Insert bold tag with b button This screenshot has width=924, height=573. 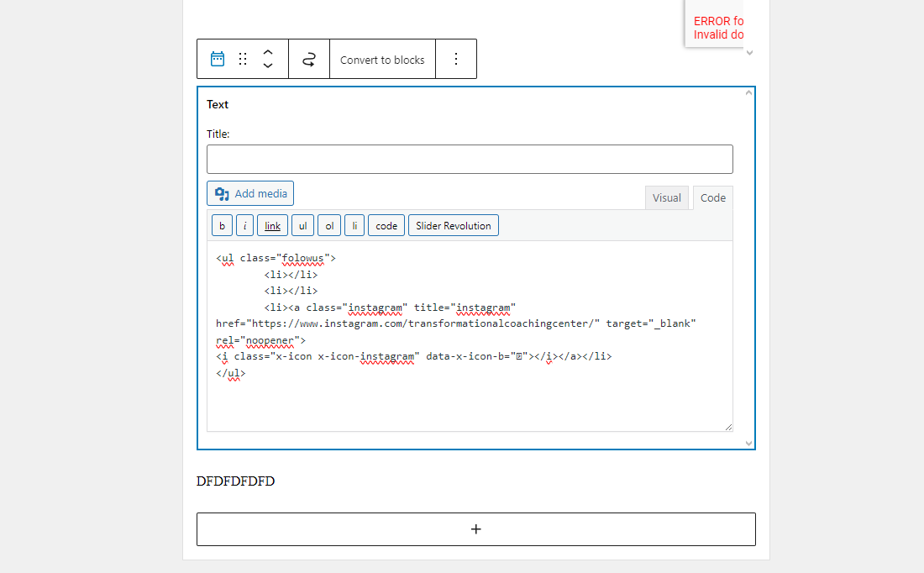222,226
